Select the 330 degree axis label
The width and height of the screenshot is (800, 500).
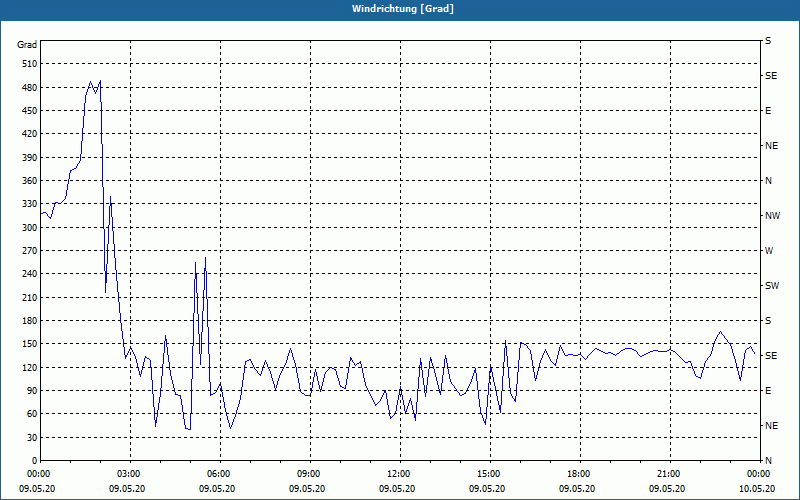click(x=30, y=204)
